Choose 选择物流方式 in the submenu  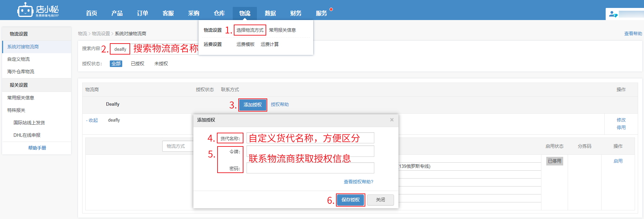click(x=250, y=30)
